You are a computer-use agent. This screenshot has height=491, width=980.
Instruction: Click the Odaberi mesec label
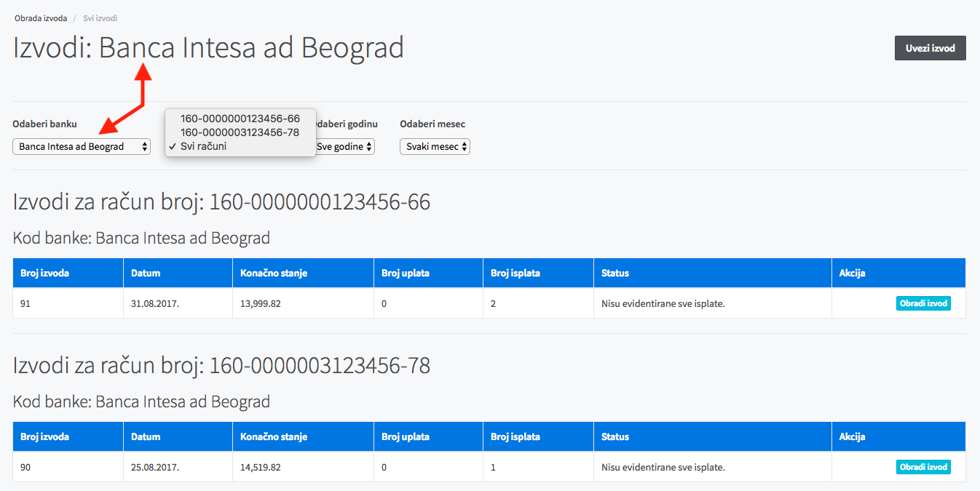(432, 124)
